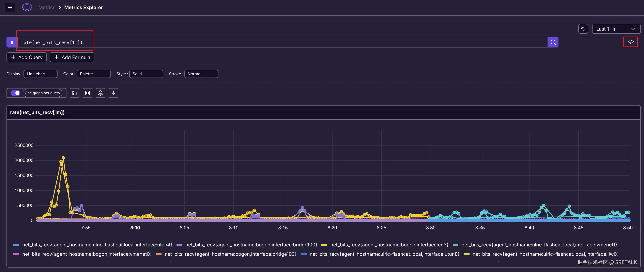Open the Last 1 Hr time dropdown
Screen dimensions: 644x272
point(616,29)
